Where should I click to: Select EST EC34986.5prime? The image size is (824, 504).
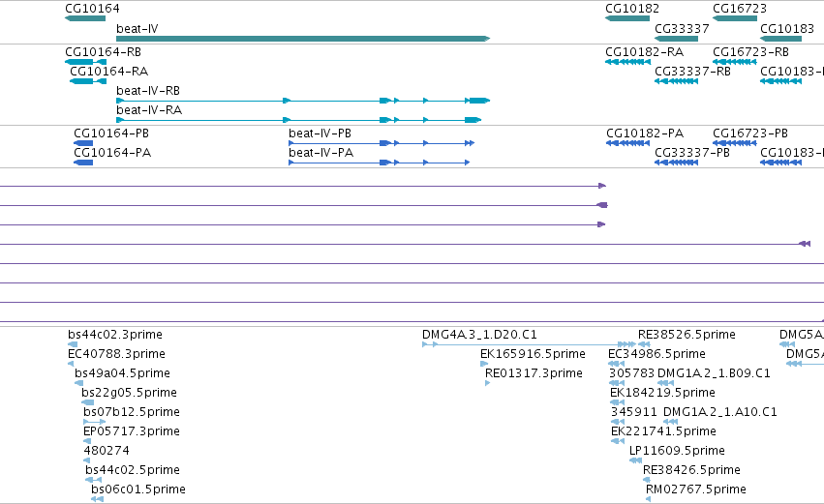point(617,364)
